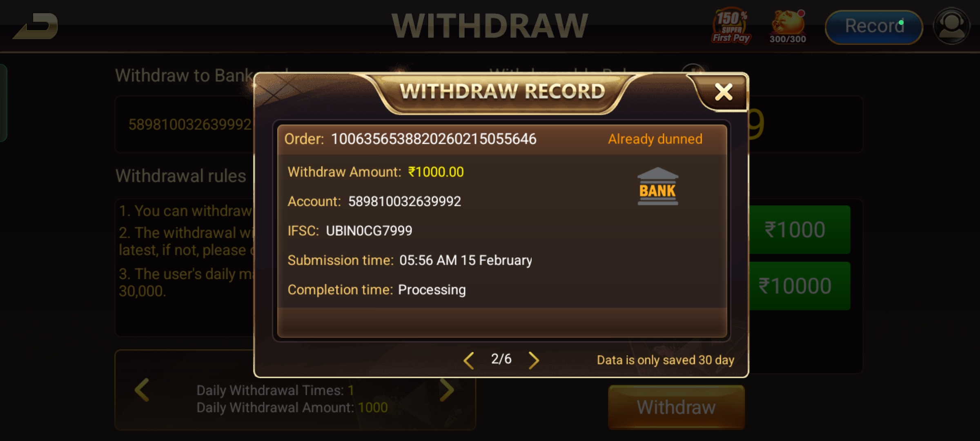Click the orange Withdraw button
This screenshot has width=980, height=441.
point(676,407)
